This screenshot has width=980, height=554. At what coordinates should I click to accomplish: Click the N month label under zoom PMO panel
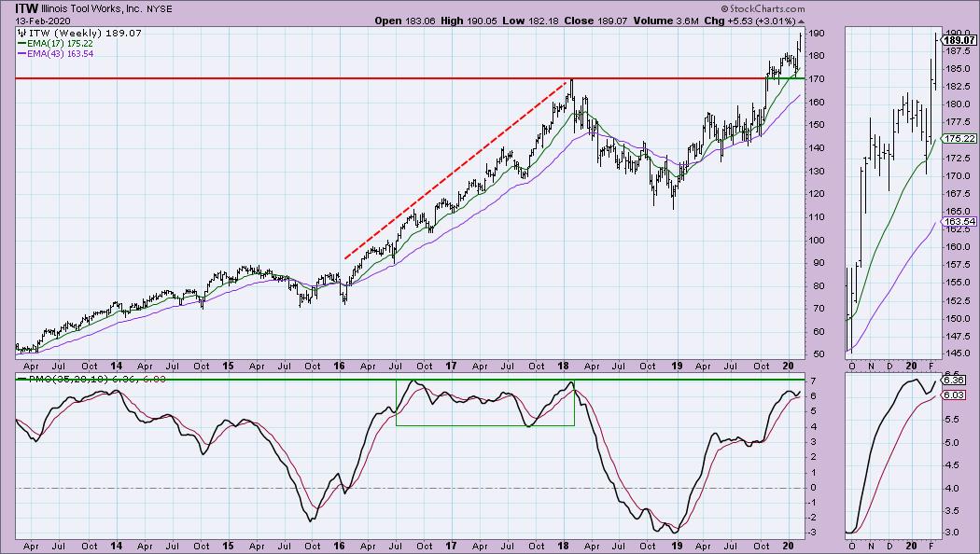coord(871,546)
